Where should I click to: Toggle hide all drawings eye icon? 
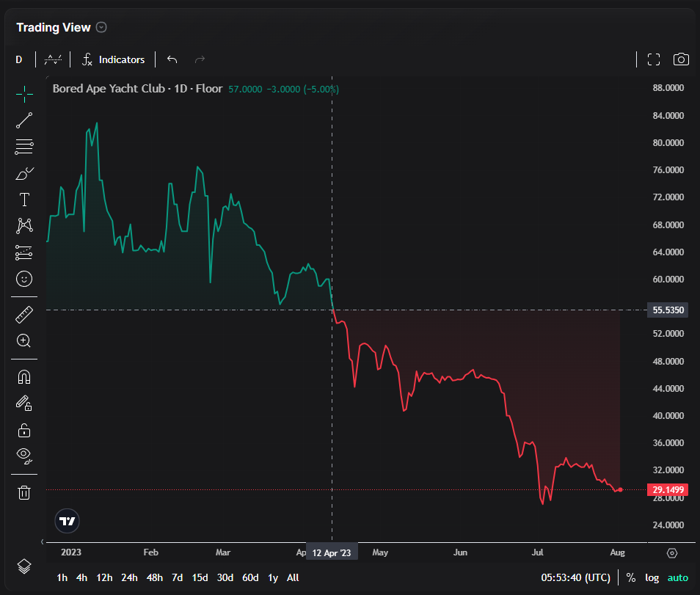tap(24, 456)
